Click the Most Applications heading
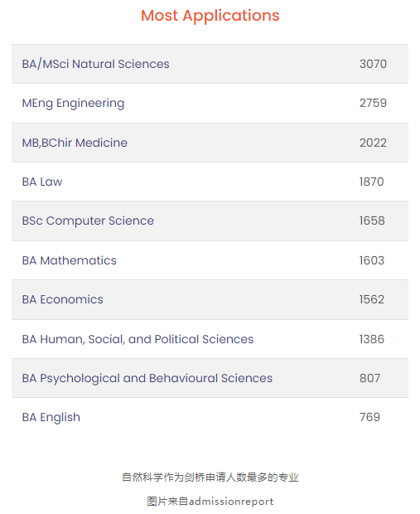Image resolution: width=420 pixels, height=514 pixels. point(210,16)
